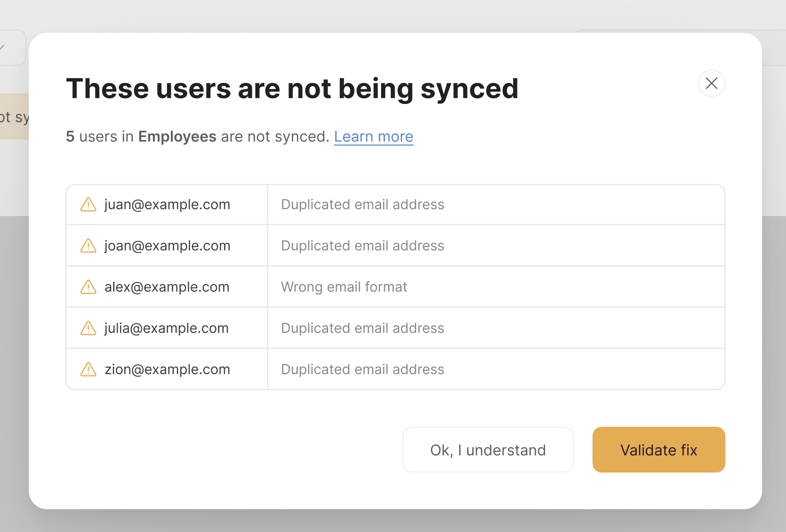Close the not-synced users dialog
This screenshot has width=786, height=532.
tap(711, 83)
